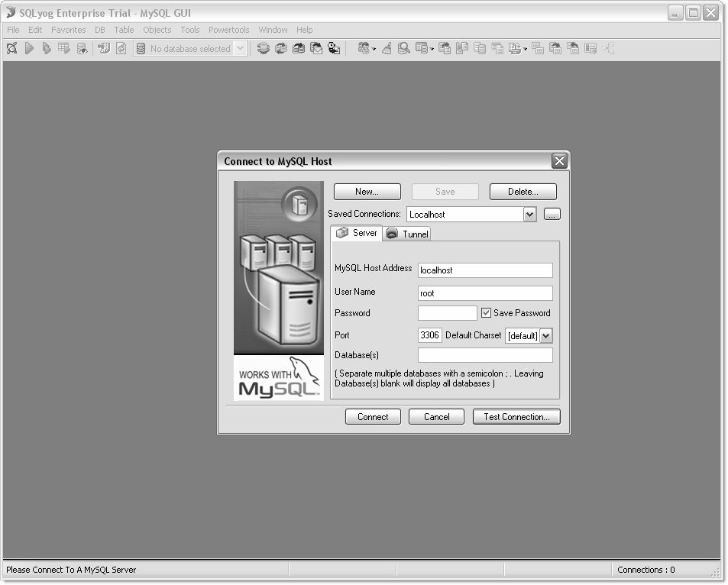Focus the Database(s) text field
This screenshot has width=728, height=585.
tap(485, 355)
